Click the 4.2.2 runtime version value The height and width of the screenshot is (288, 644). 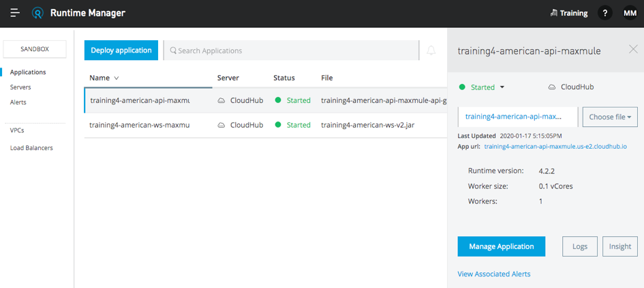[547, 171]
